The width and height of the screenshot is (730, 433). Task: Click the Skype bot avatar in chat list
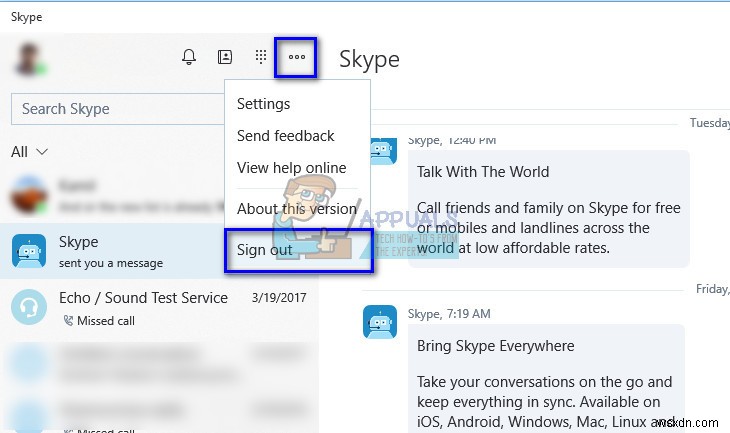29,251
